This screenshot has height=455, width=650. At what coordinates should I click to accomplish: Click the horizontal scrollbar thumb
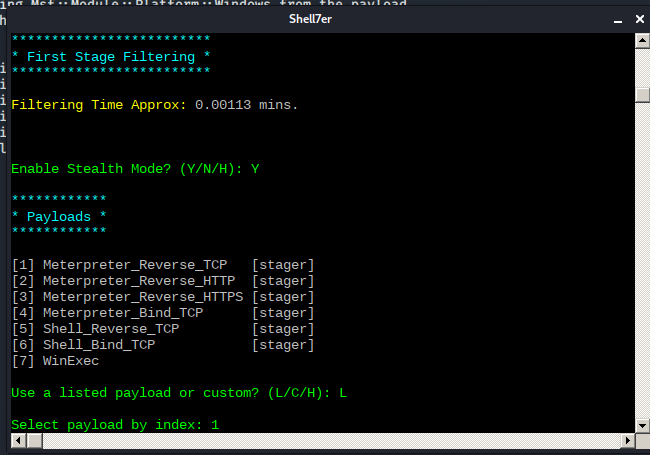(35, 440)
